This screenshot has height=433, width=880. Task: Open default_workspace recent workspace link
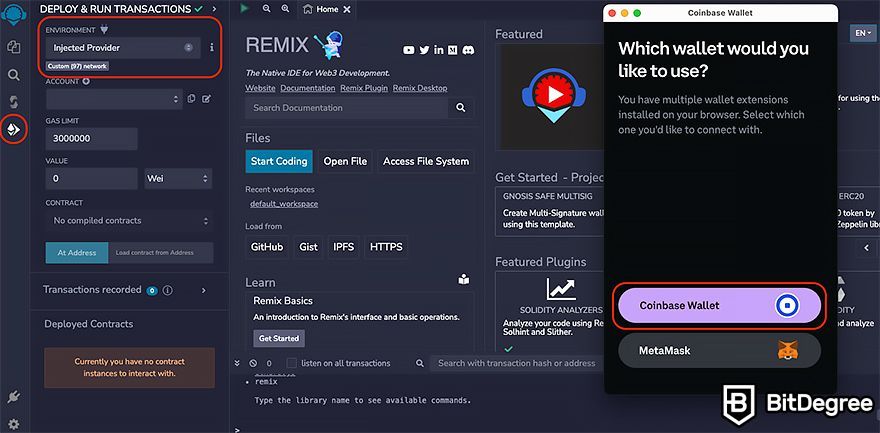point(284,204)
